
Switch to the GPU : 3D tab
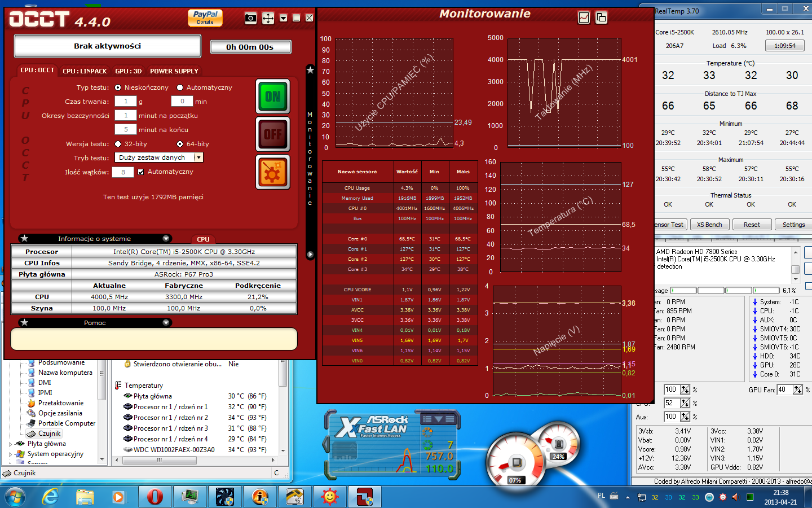click(x=129, y=71)
